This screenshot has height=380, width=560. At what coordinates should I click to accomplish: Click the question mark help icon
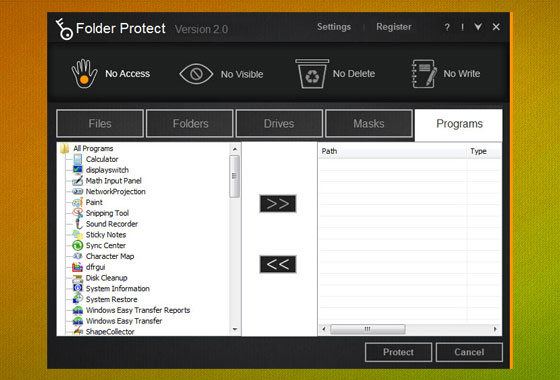(447, 27)
